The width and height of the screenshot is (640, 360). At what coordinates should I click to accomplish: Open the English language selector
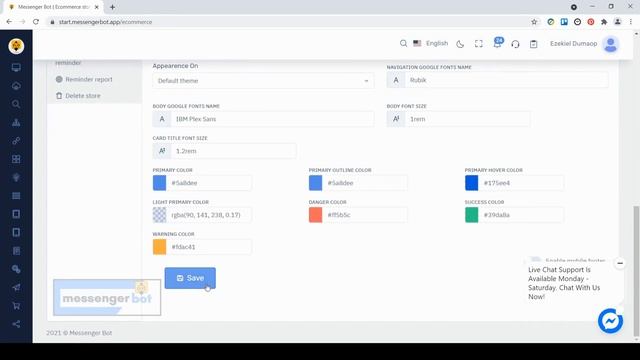[x=431, y=43]
